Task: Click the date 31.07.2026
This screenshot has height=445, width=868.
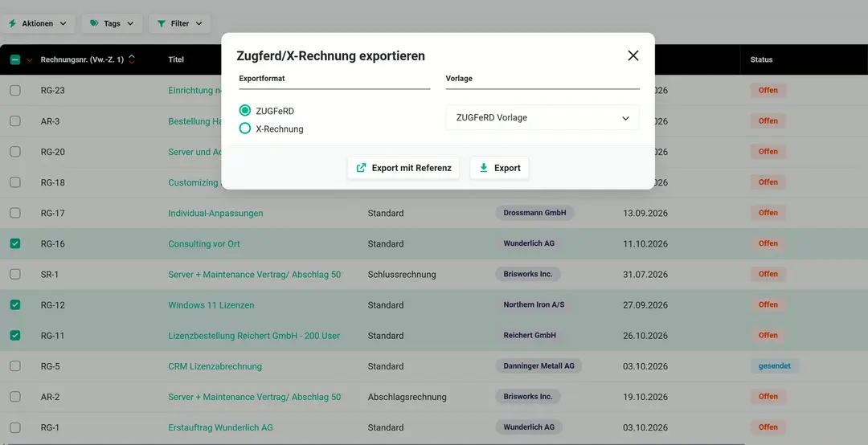Action: pyautogui.click(x=645, y=274)
